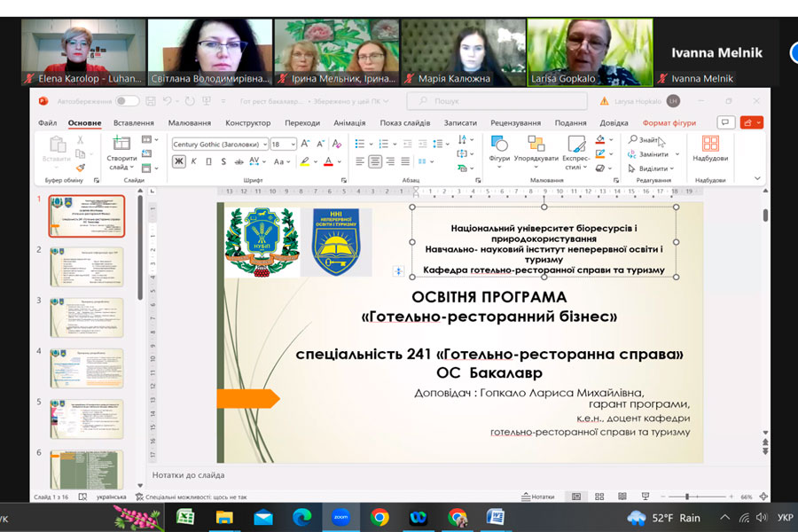798x532 pixels.
Task: Create a new slide (Створити слайд)
Action: point(121,153)
